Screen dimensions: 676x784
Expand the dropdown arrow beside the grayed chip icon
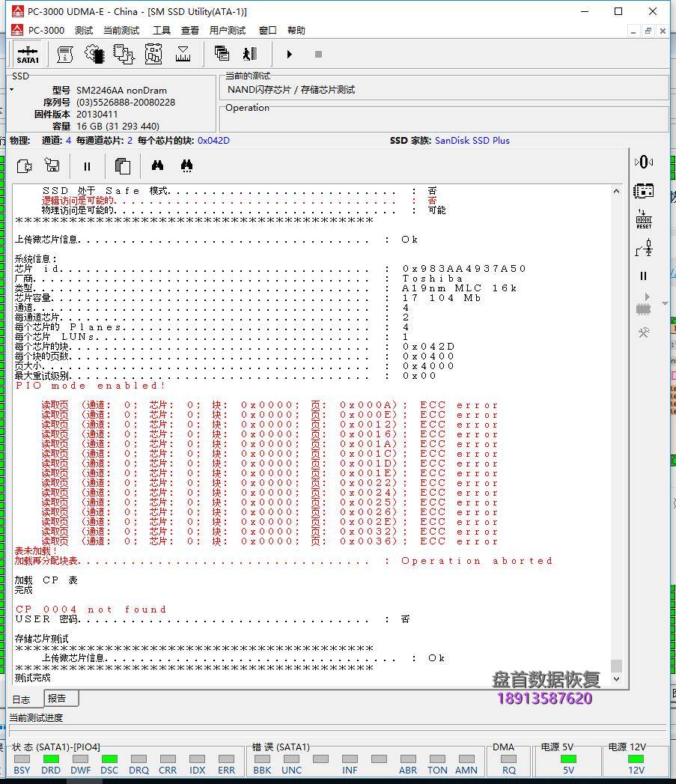coord(665,303)
